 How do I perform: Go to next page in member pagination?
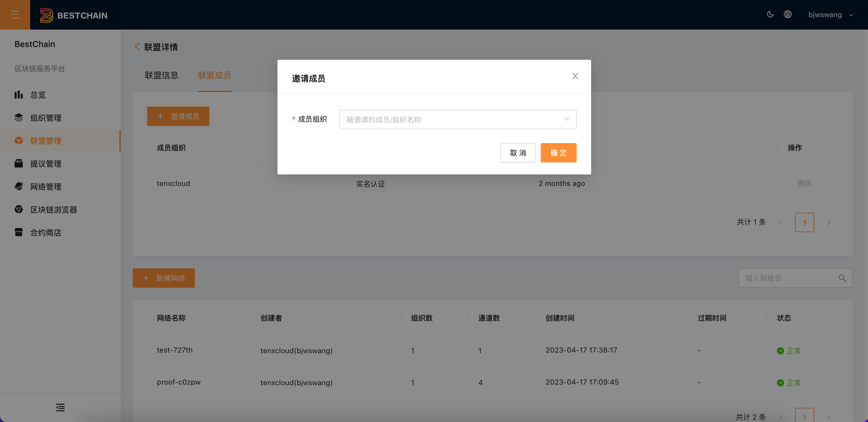tap(828, 223)
